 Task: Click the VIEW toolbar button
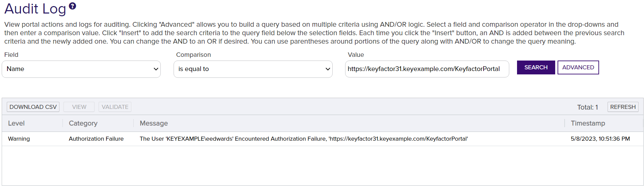pos(79,107)
